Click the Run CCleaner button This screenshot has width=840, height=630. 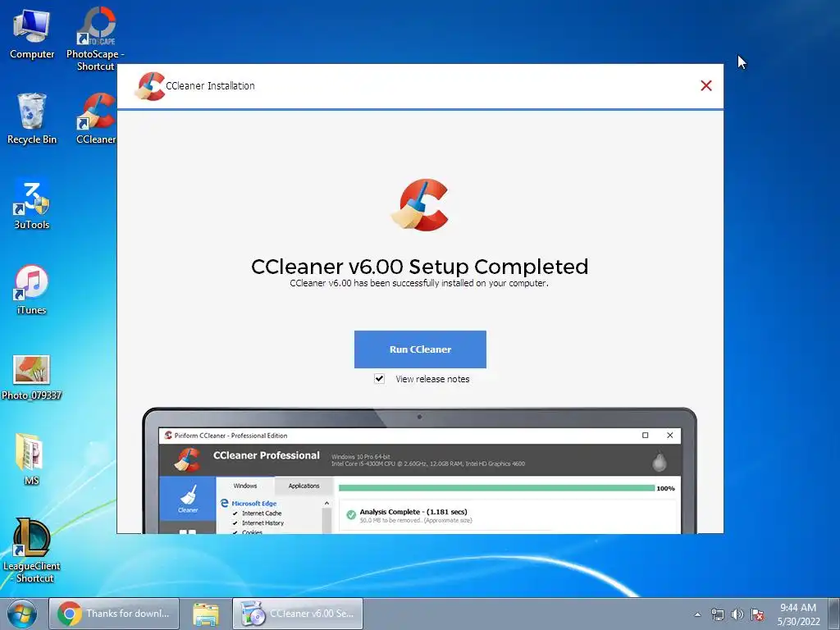click(x=420, y=349)
